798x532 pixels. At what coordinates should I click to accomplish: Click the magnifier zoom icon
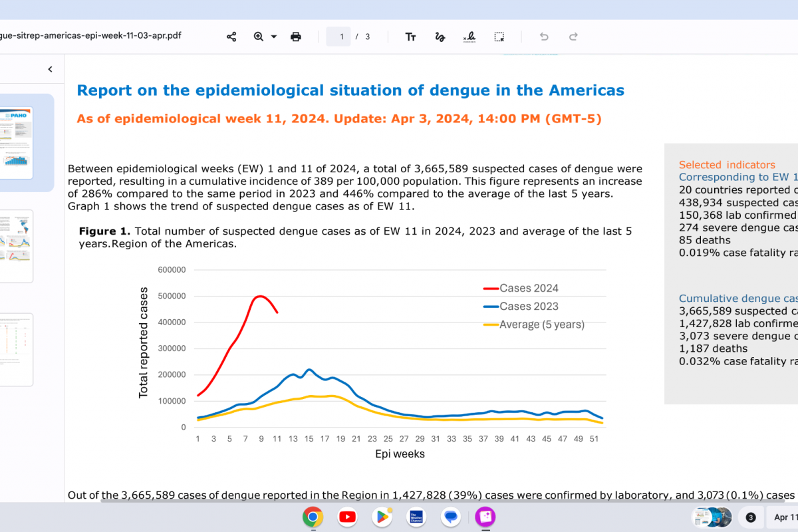tap(259, 37)
